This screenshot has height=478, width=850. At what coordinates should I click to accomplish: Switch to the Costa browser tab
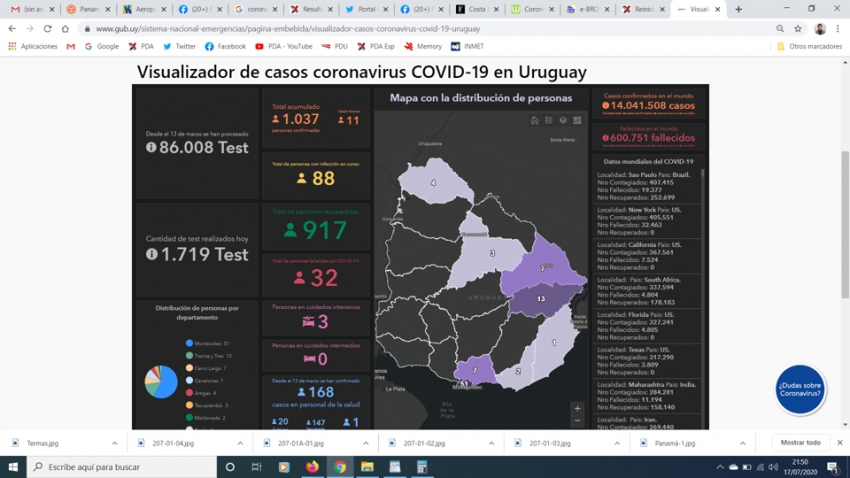click(476, 9)
